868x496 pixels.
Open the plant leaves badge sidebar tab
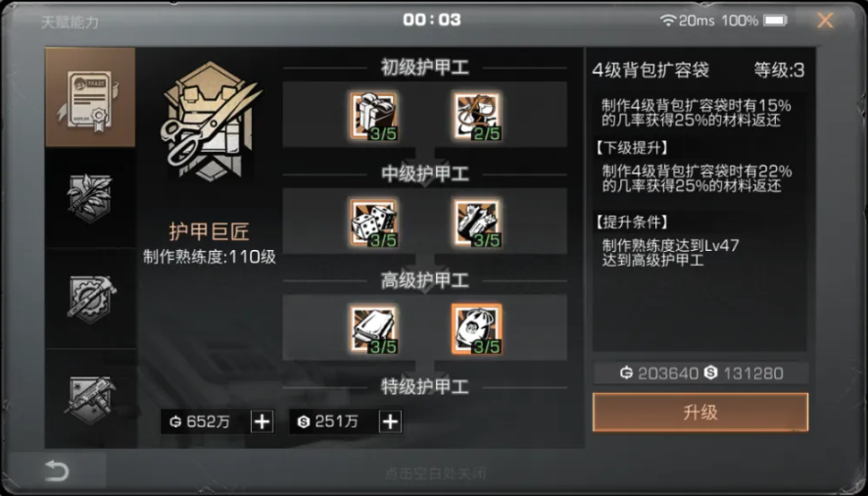coord(90,198)
